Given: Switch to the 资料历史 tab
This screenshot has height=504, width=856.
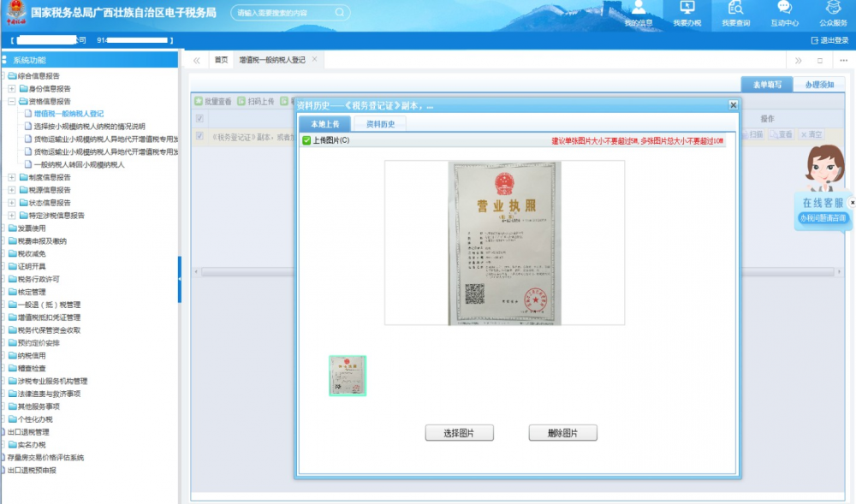Looking at the screenshot, I should 380,124.
